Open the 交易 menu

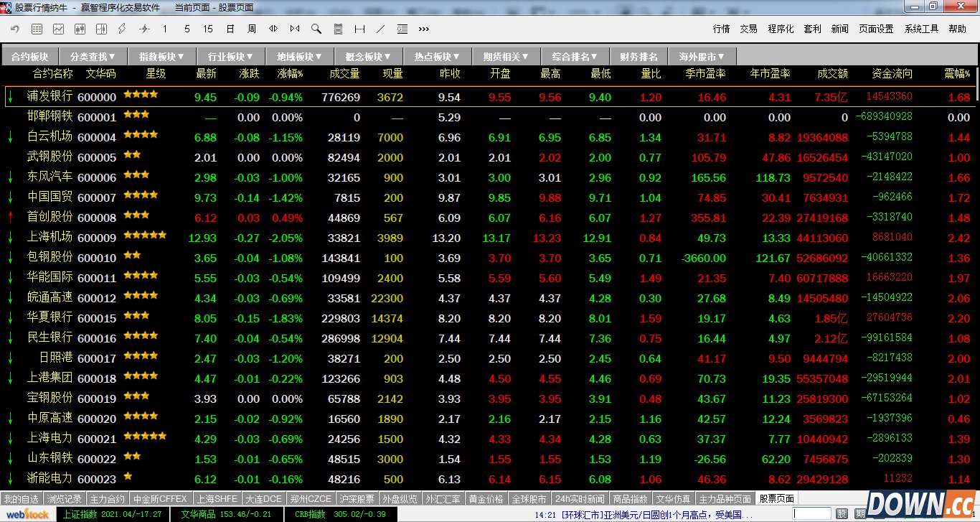(x=748, y=29)
